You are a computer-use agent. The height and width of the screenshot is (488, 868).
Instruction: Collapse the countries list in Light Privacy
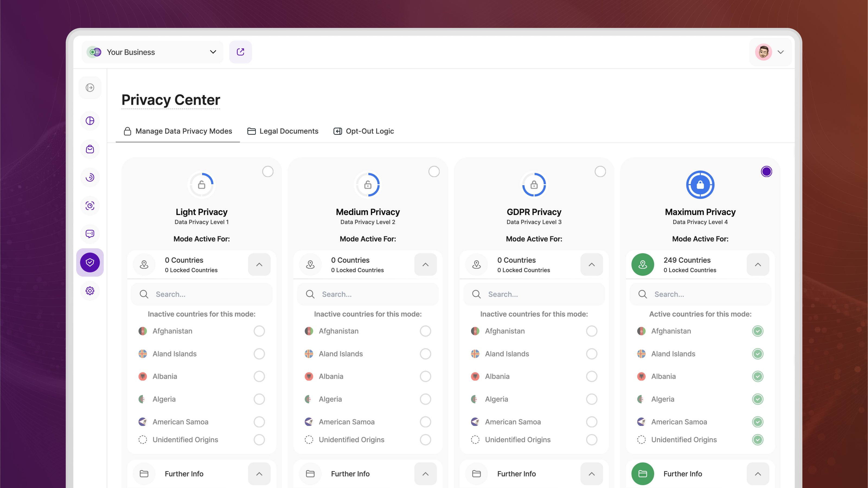click(259, 264)
